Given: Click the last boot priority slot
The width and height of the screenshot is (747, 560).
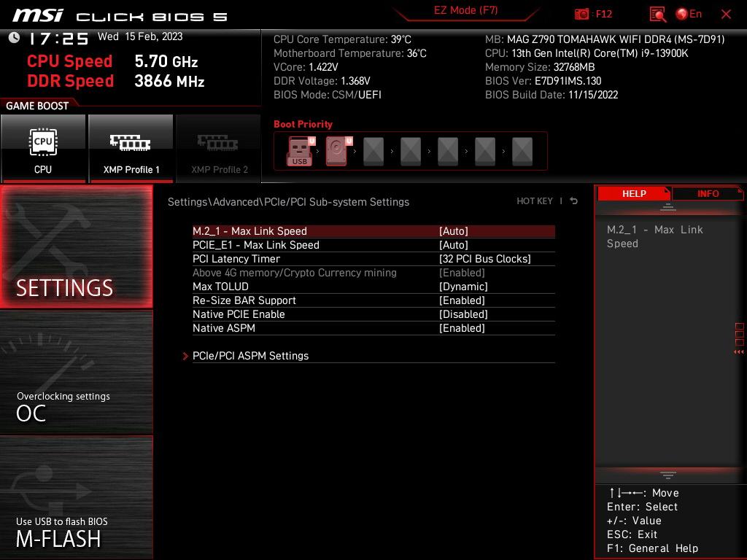Looking at the screenshot, I should coord(522,152).
